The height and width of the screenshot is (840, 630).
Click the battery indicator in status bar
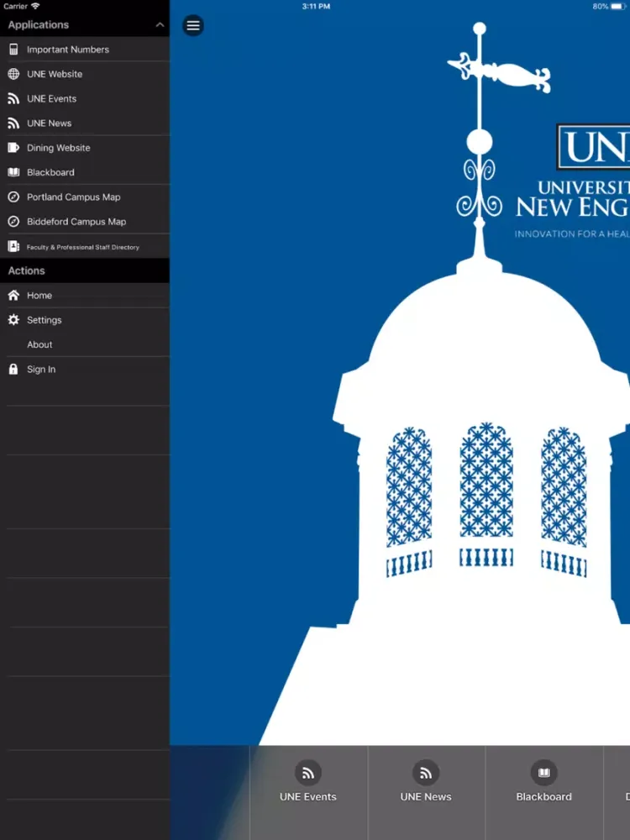(x=617, y=7)
